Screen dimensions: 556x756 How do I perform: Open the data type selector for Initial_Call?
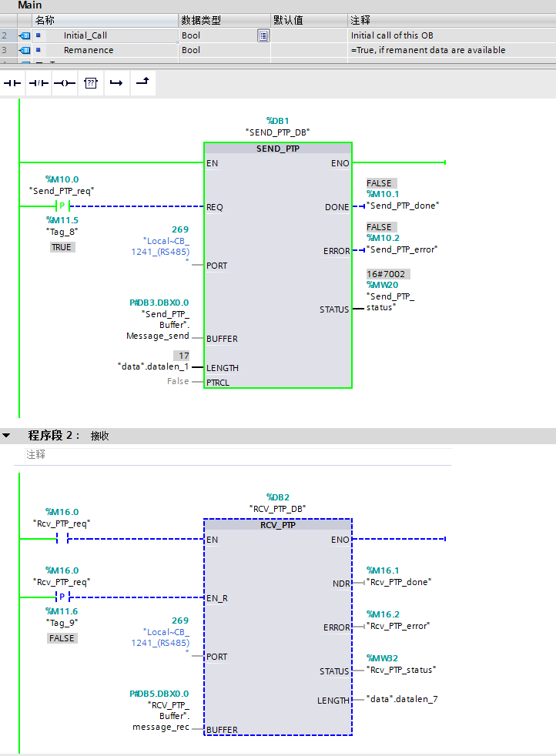click(263, 35)
